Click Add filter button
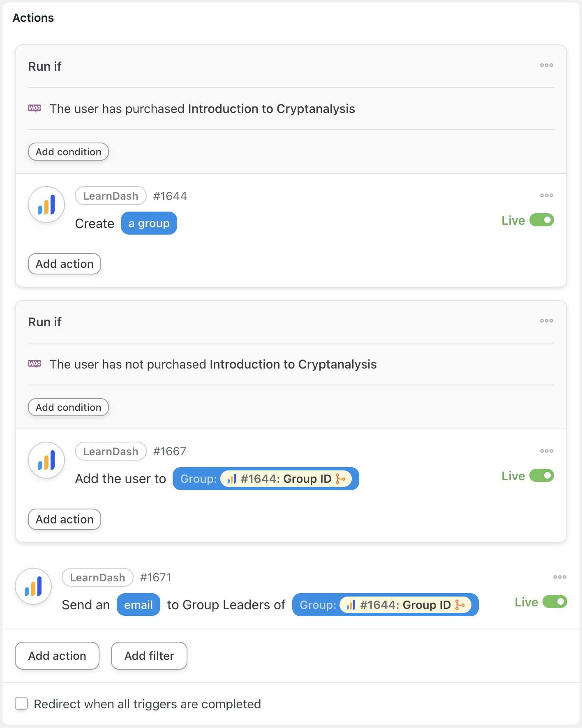This screenshot has height=728, width=582. pyautogui.click(x=149, y=656)
